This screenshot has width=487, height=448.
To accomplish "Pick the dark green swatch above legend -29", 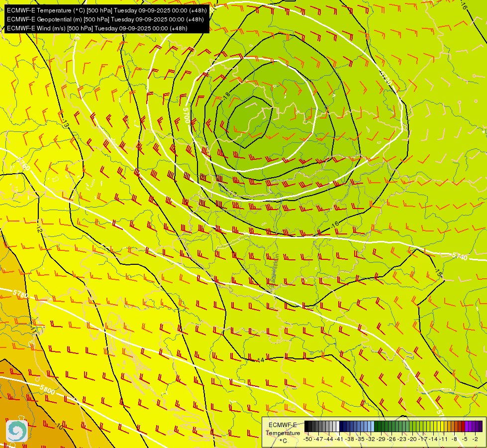I will tap(380, 427).
